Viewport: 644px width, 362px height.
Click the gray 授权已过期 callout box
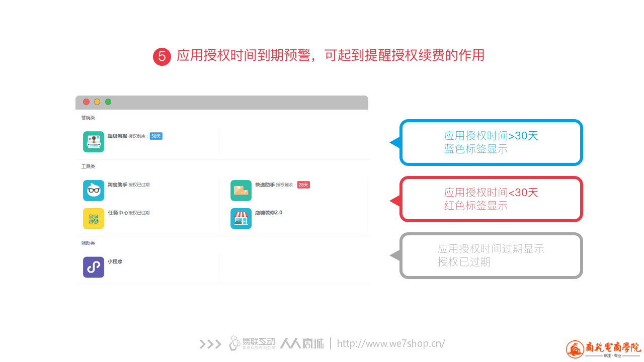click(491, 255)
